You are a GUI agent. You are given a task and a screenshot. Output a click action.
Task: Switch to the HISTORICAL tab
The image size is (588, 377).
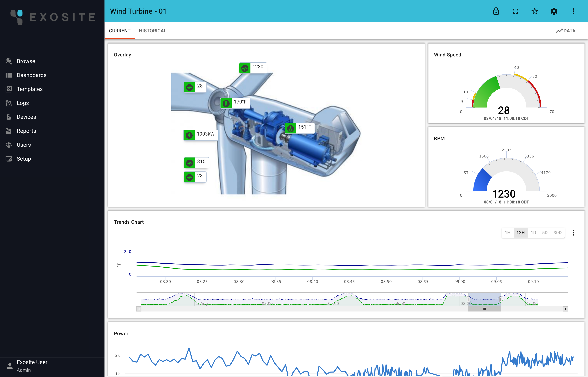coord(152,31)
